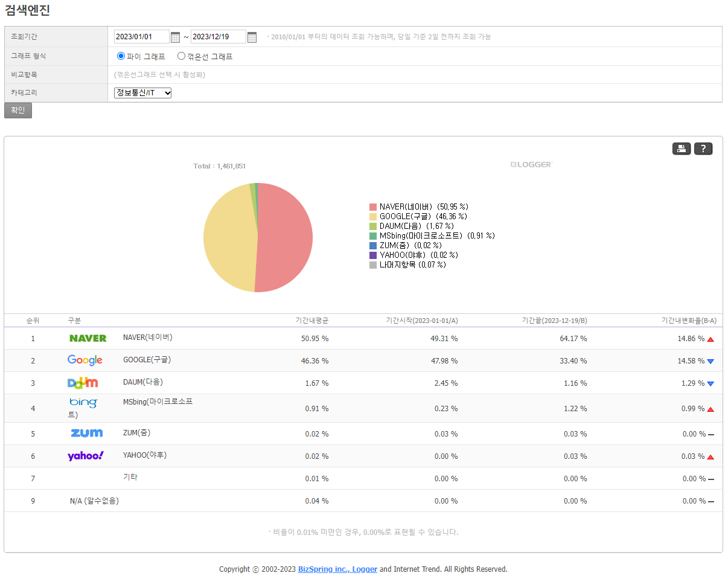Click the 순위 column header
Image resolution: width=728 pixels, height=576 pixels.
(x=33, y=321)
